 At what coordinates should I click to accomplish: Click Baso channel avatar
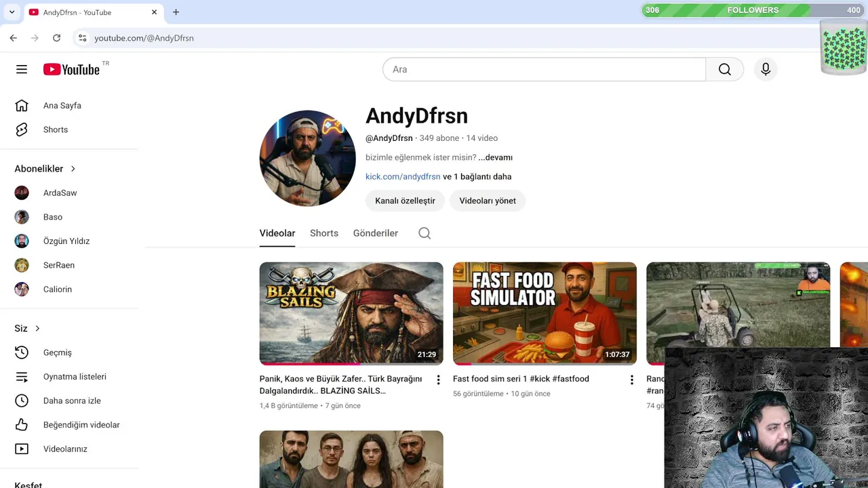[x=22, y=217]
